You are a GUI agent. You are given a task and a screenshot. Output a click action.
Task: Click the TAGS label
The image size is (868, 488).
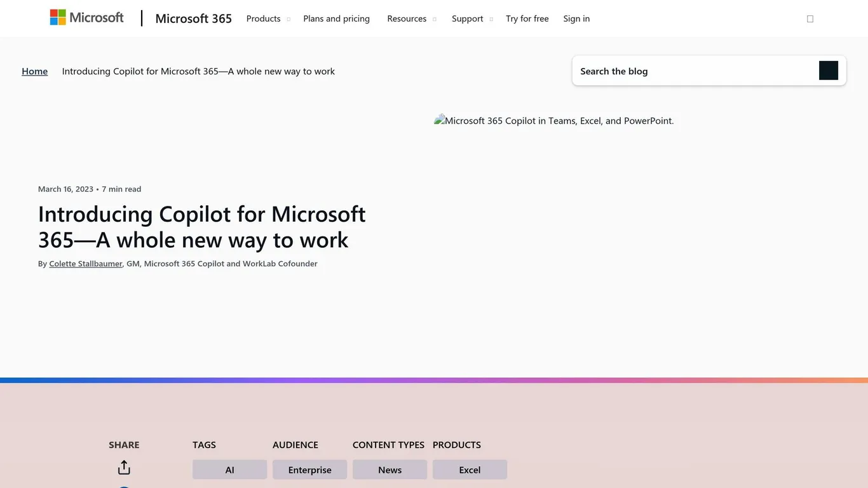click(204, 445)
